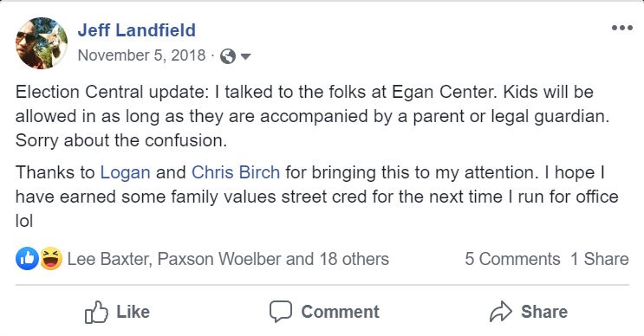Follow the tagged Logan link
Screen dimensions: 644x336
(x=126, y=172)
